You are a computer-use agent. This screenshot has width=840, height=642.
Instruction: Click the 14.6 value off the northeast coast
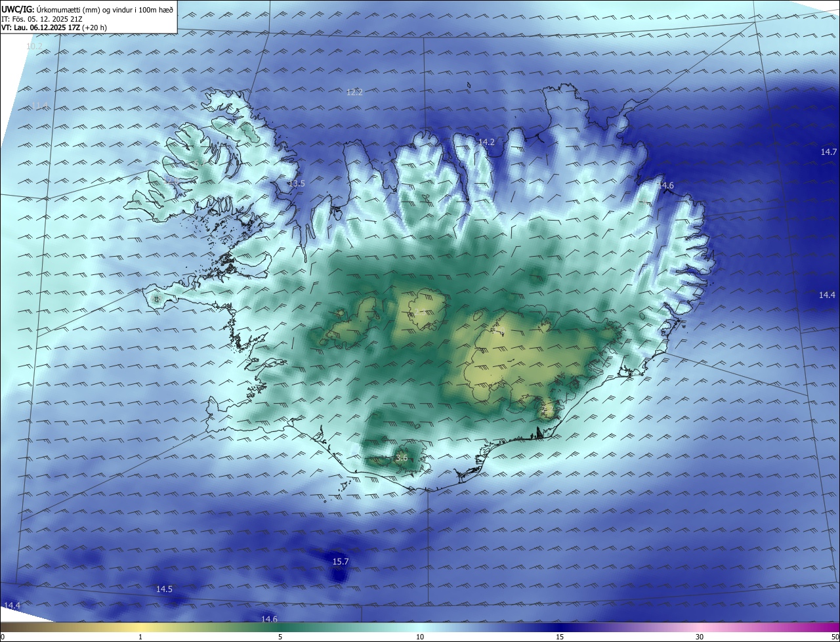click(x=665, y=186)
